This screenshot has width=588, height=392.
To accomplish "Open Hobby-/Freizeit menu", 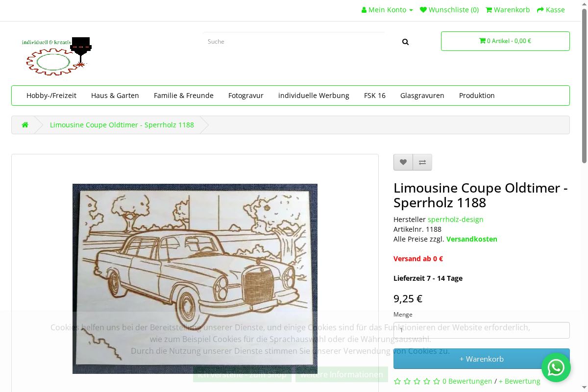I will click(51, 96).
